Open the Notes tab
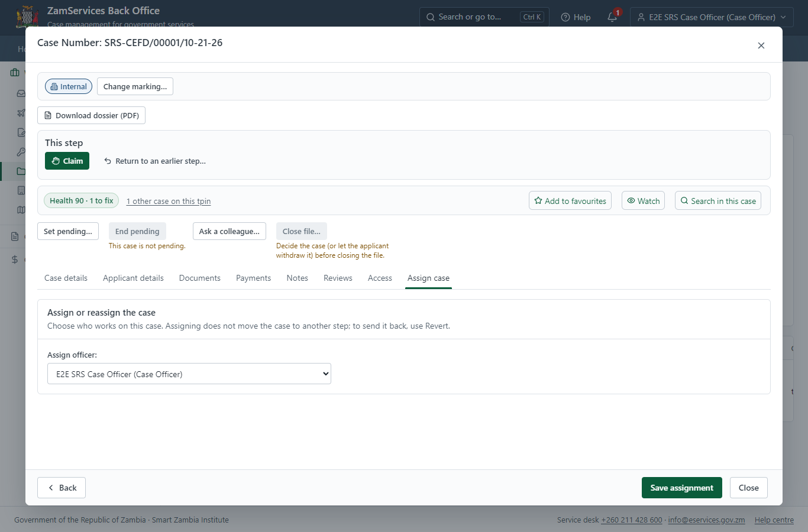This screenshot has height=532, width=808. pos(297,278)
